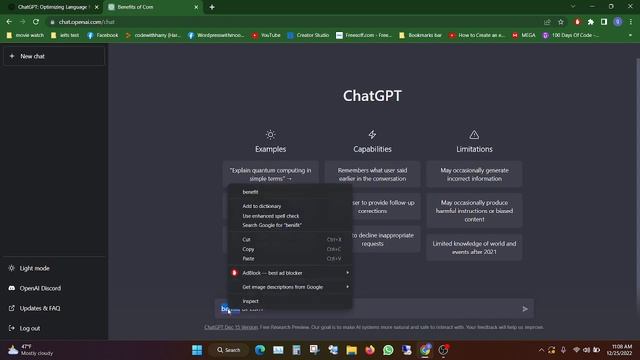
Task: Select example 'Explain quantum computing in simple terms'
Action: click(270, 174)
